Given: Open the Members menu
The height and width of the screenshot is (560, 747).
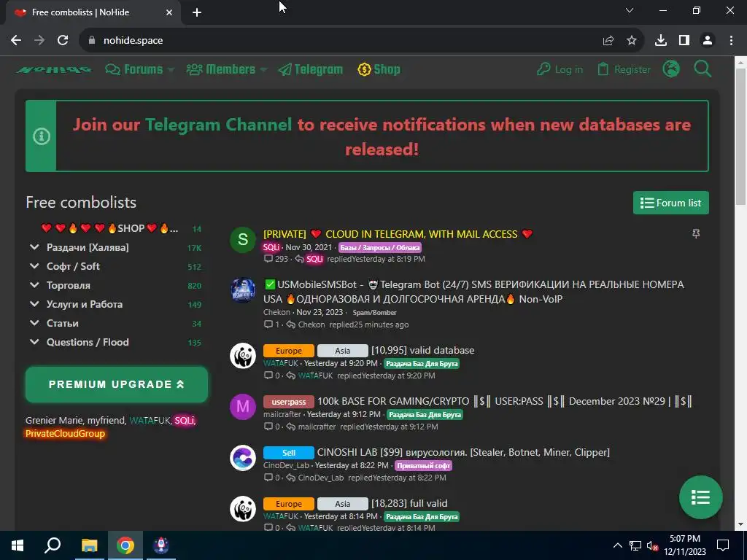Looking at the screenshot, I should point(226,69).
